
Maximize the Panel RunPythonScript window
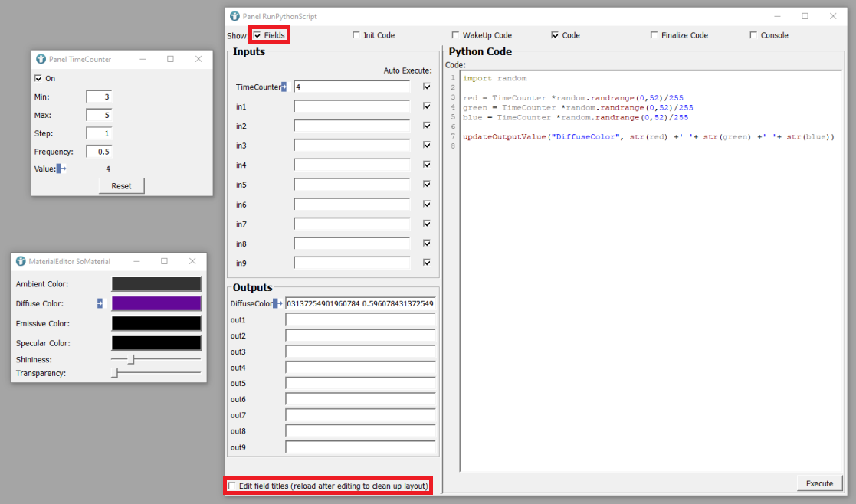805,16
